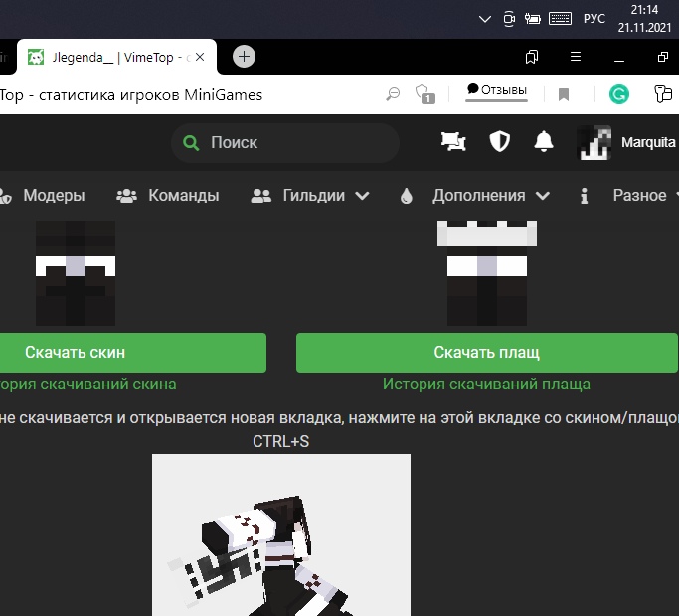Image resolution: width=679 pixels, height=616 pixels.
Task: Open the browser tab manager icon
Action: point(532,57)
